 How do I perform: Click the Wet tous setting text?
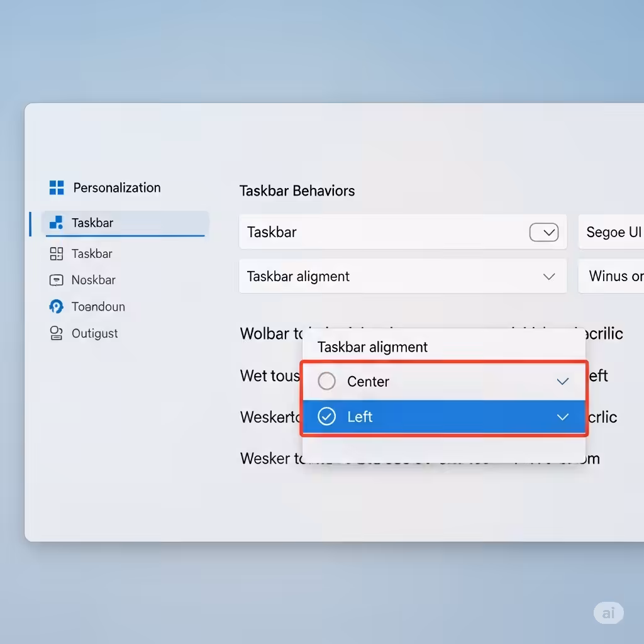(x=270, y=376)
